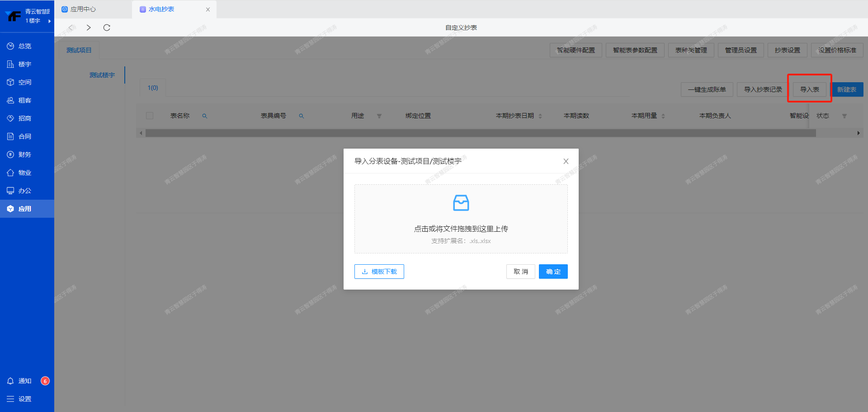Expand the 1楼宇 building switcher arrow
Image resolution: width=868 pixels, height=412 pixels.
click(49, 21)
